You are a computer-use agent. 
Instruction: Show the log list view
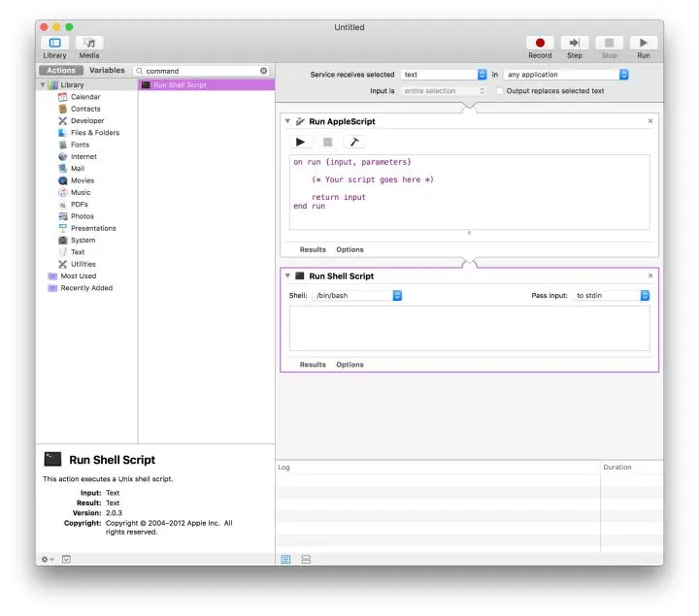tap(285, 559)
